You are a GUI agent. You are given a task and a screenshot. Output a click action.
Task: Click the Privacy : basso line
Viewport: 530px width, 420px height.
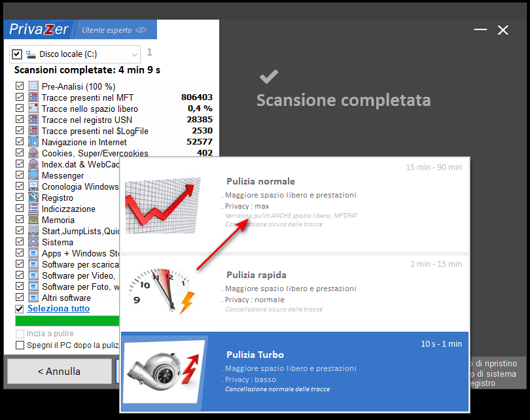tap(249, 379)
